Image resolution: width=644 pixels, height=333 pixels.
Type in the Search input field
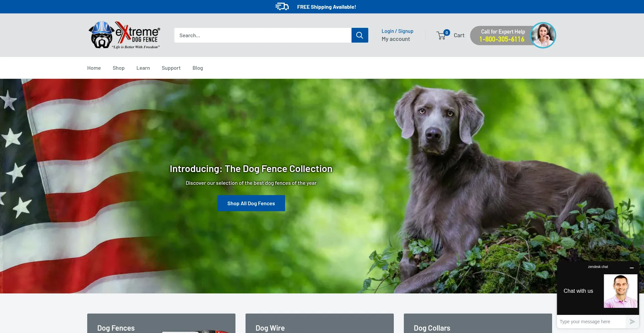point(263,35)
